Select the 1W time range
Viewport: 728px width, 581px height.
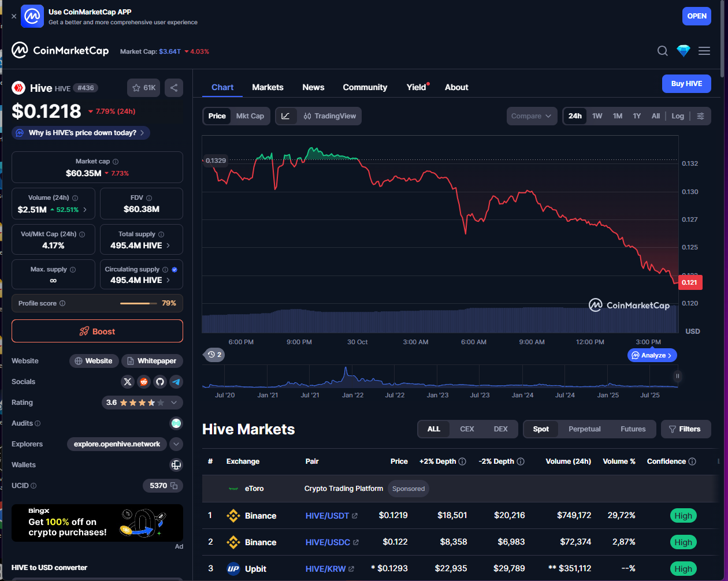click(x=597, y=116)
